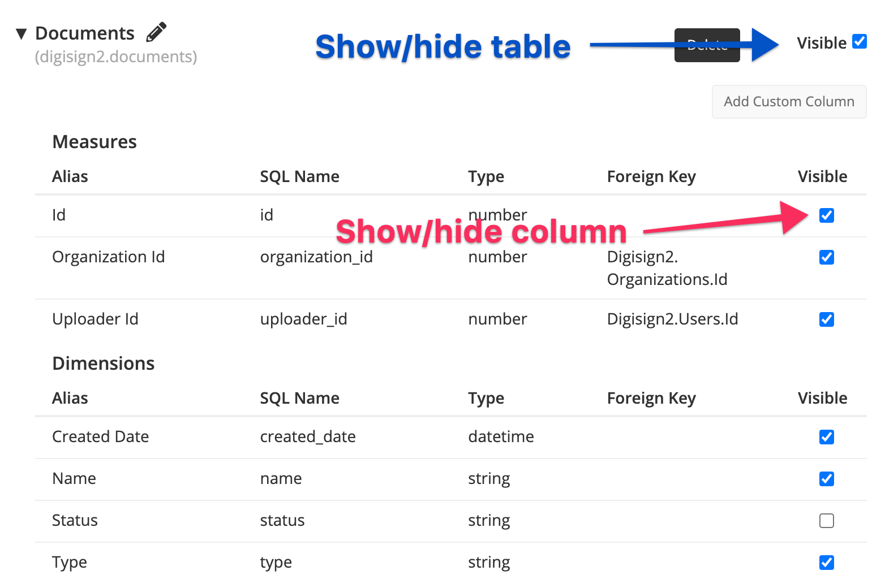
Task: Click the Digisign2.Users.Id foreign key
Action: coord(673,319)
